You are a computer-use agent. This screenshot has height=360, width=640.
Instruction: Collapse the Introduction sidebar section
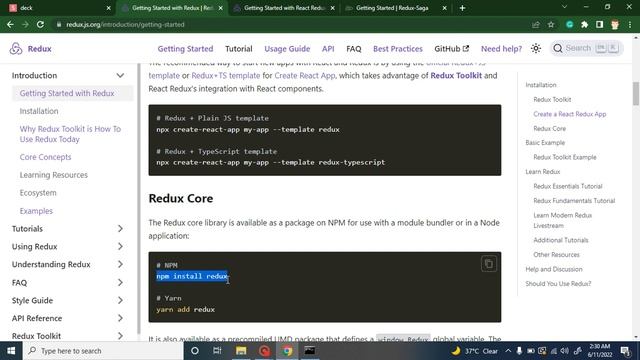click(120, 76)
